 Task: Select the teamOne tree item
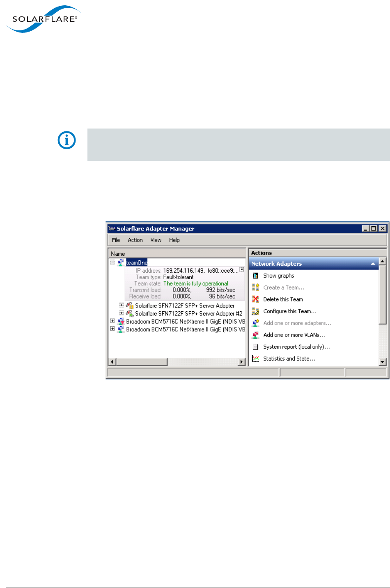pyautogui.click(x=137, y=263)
